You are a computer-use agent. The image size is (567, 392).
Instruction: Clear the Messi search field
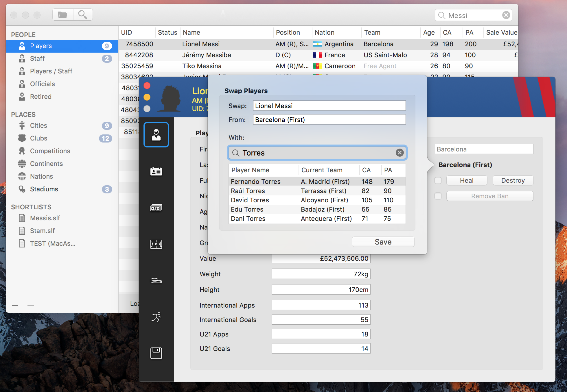click(506, 15)
